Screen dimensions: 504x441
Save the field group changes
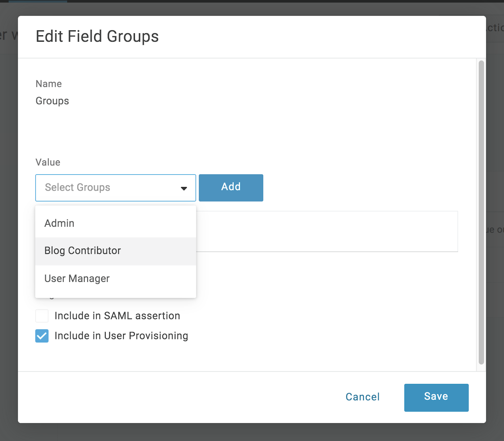(436, 398)
